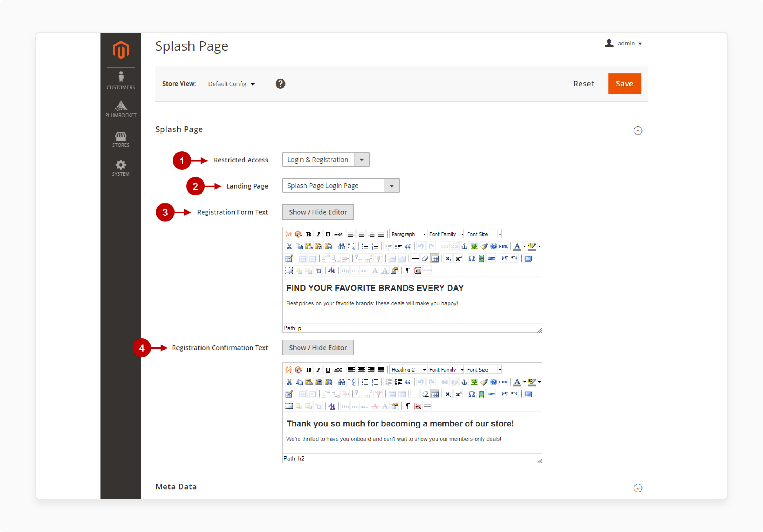Open Font Size dropdown in Registration Form editor
The image size is (763, 532).
(483, 234)
